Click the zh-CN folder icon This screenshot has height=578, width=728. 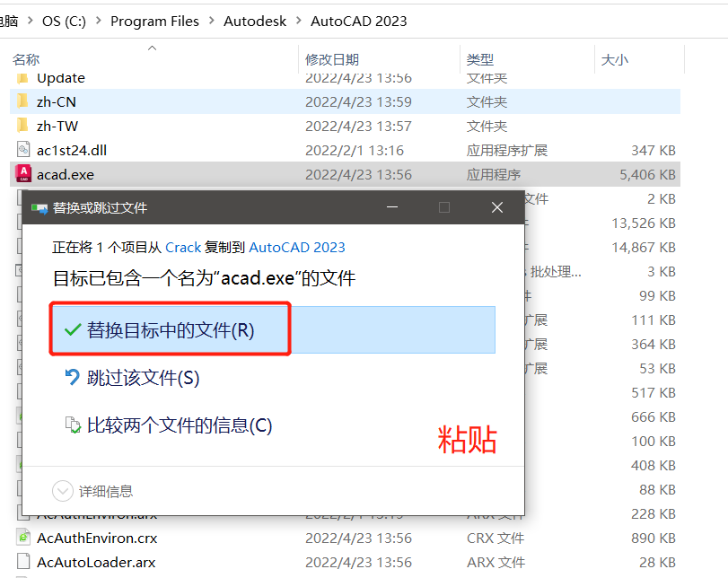(22, 101)
